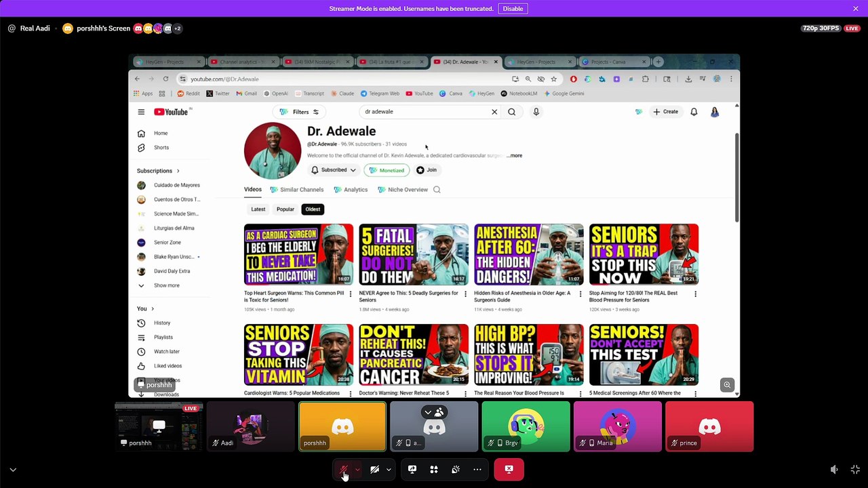Open Watch later in the sidebar
The width and height of the screenshot is (868, 488).
click(x=158, y=352)
